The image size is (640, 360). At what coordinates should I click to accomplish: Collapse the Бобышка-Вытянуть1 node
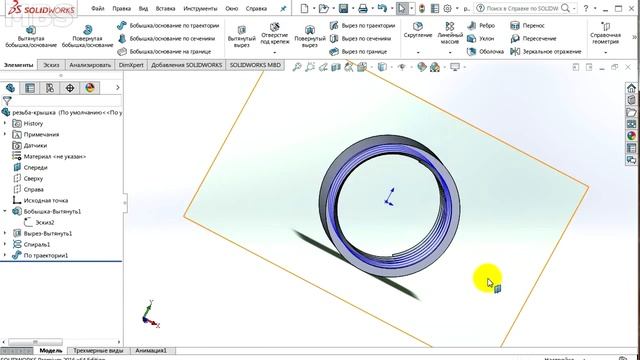coord(5,211)
